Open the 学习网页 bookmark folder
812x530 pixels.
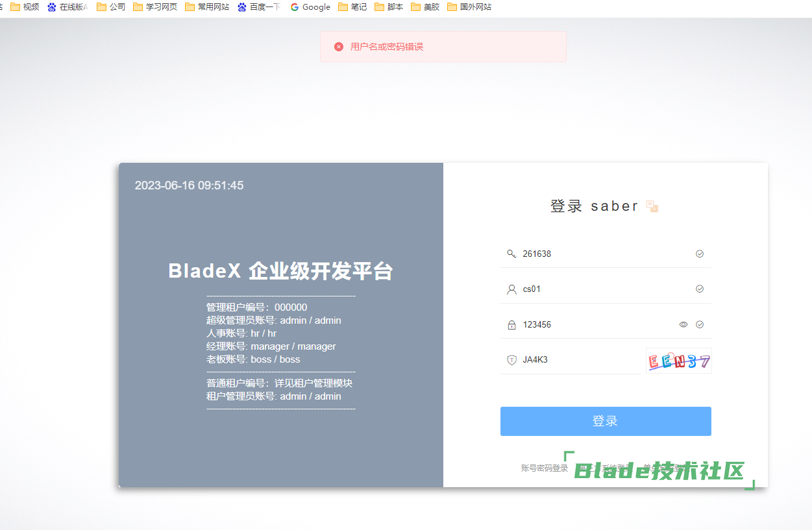155,7
